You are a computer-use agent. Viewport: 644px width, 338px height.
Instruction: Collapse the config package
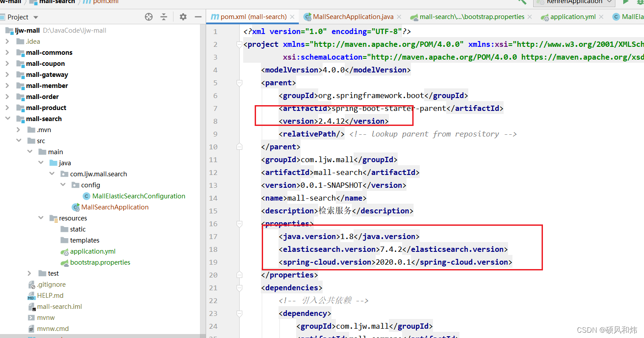click(63, 185)
